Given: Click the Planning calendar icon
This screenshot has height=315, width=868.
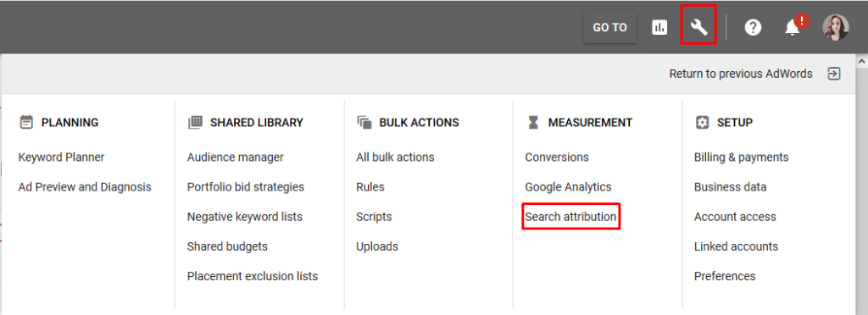Looking at the screenshot, I should coord(26,122).
